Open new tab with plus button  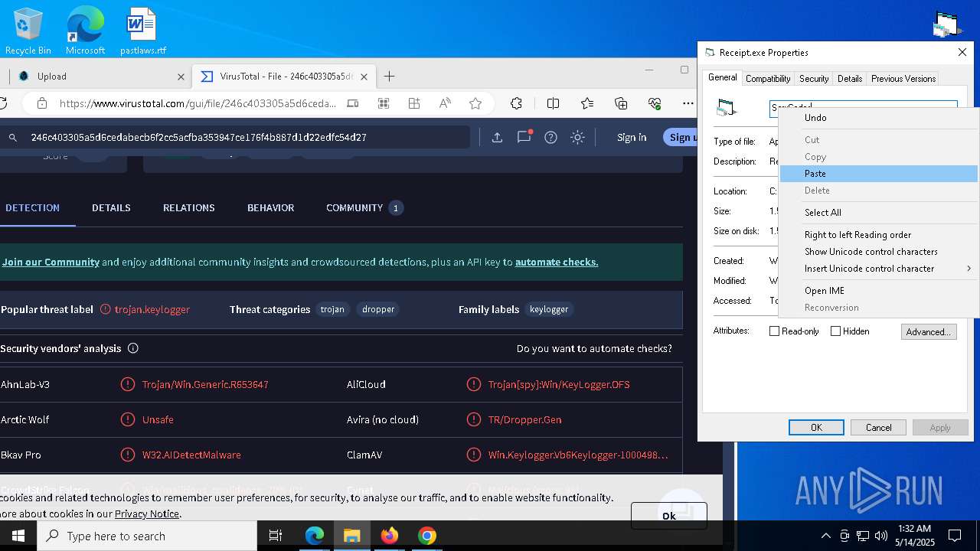pos(389,76)
